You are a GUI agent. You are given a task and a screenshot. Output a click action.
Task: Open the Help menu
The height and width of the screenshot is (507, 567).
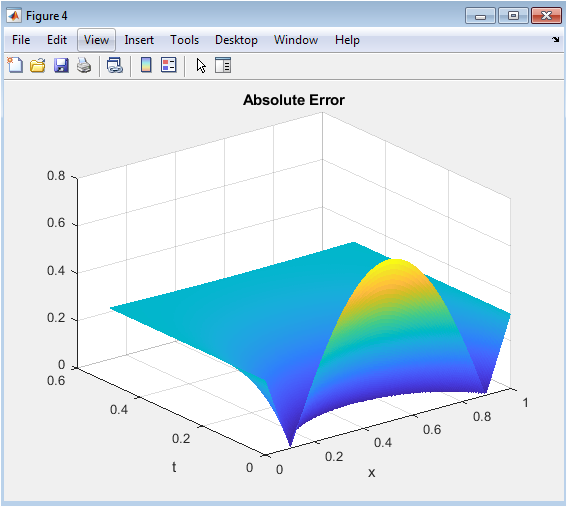pyautogui.click(x=347, y=40)
